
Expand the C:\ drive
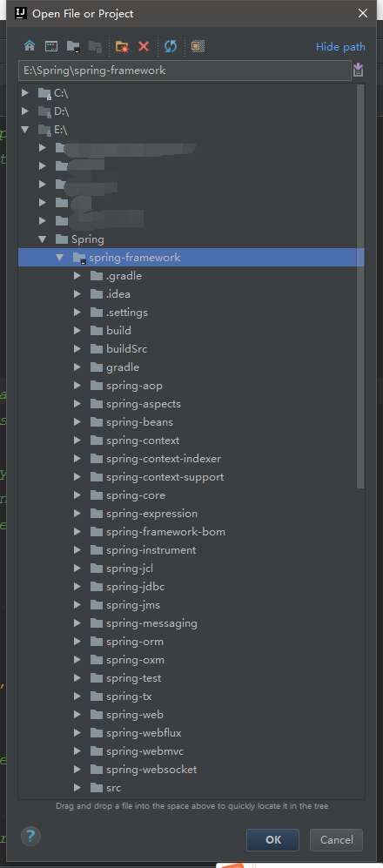(25, 93)
